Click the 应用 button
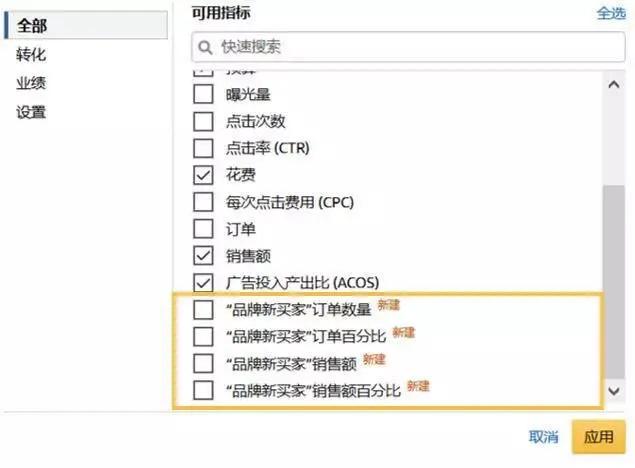Viewport: 635px width, 468px height. pos(599,437)
